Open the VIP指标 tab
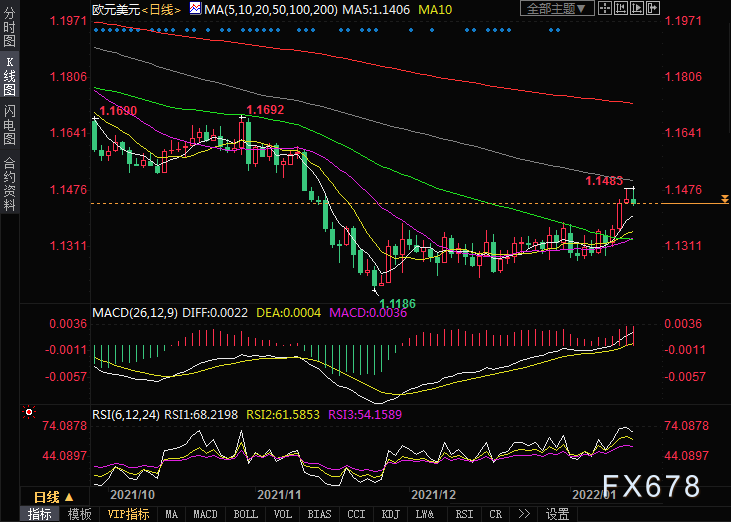Image resolution: width=731 pixels, height=522 pixels. click(128, 514)
